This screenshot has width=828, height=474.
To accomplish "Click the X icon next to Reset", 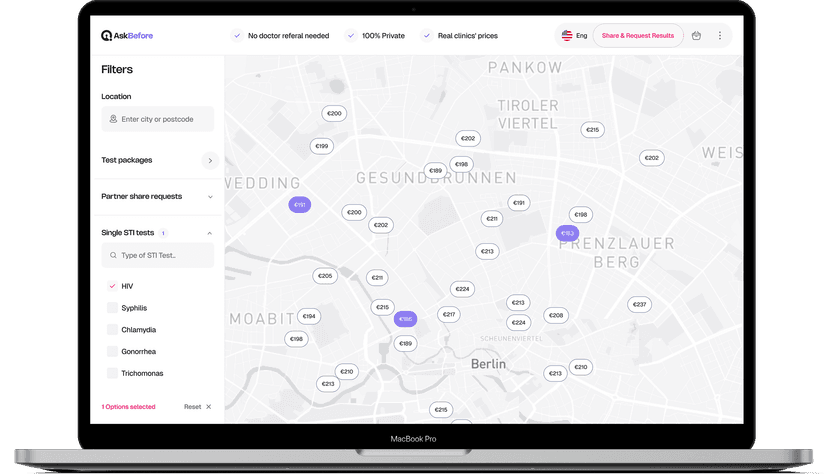I will click(209, 407).
